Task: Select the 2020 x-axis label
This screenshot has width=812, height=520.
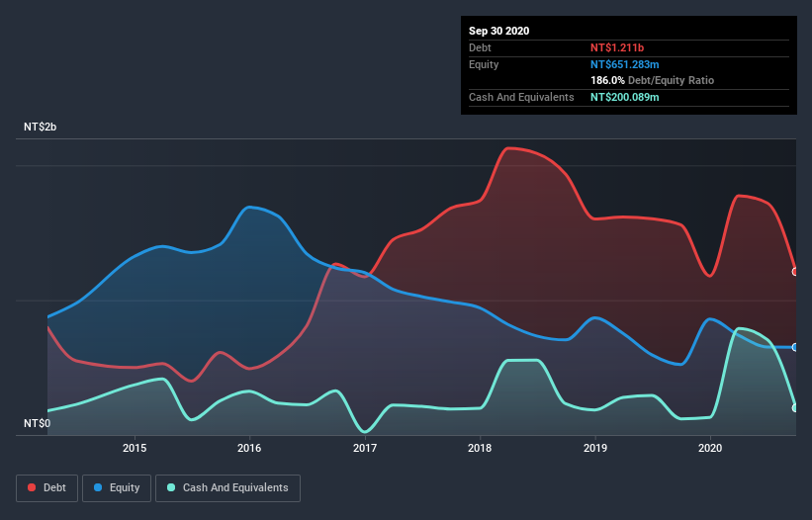Action: tap(710, 448)
